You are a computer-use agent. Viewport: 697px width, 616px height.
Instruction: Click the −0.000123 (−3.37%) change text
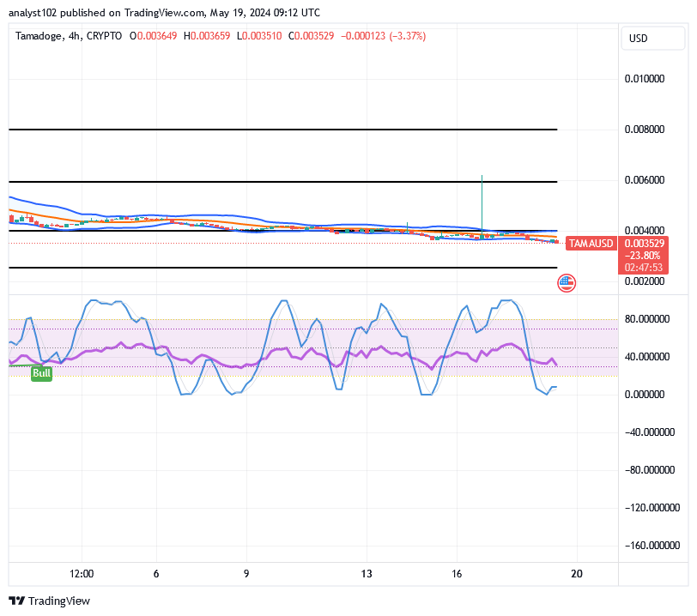[x=383, y=36]
